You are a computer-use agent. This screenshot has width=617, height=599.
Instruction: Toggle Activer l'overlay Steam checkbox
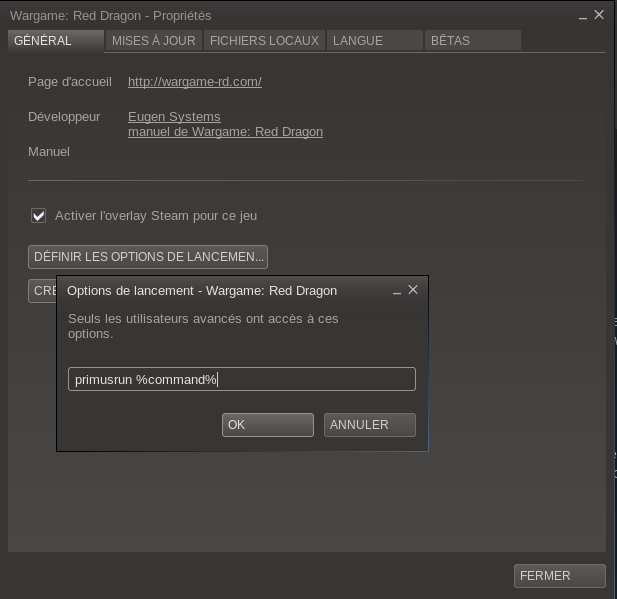(39, 216)
